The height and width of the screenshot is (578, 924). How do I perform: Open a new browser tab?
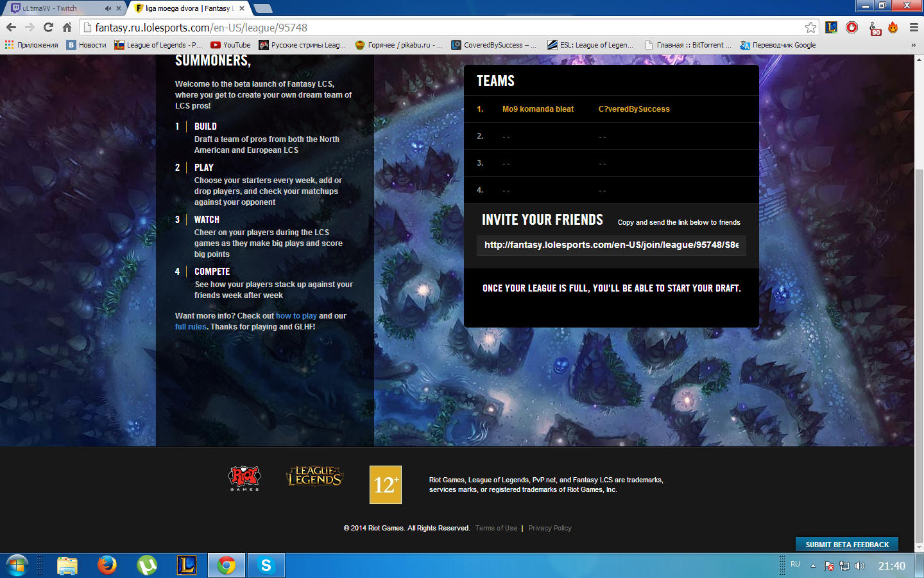[x=263, y=8]
